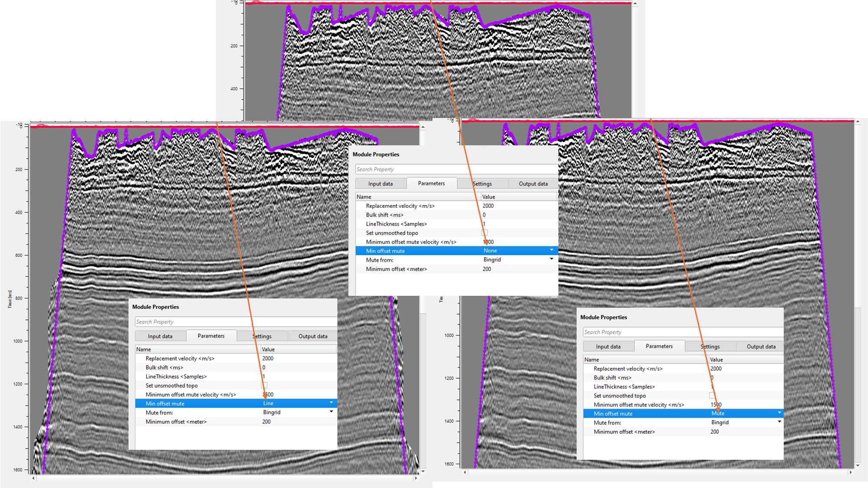This screenshot has width=868, height=488.
Task: Open Output data tab in None panel
Action: click(533, 183)
